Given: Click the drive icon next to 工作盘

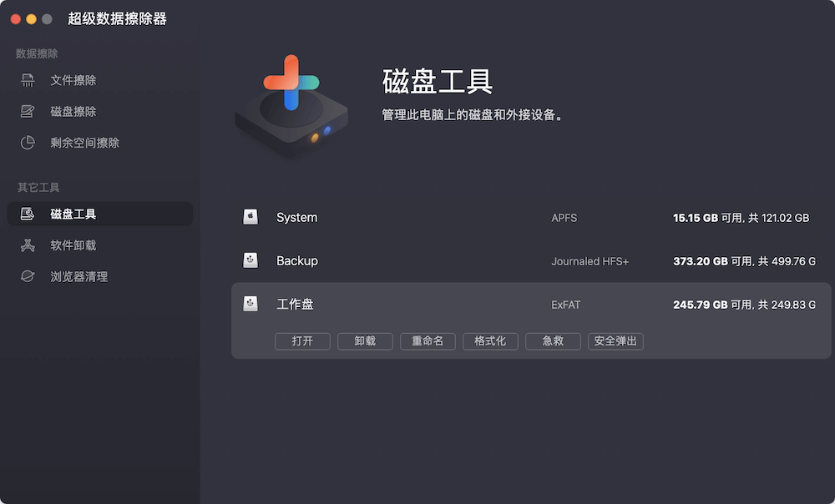Looking at the screenshot, I should pyautogui.click(x=250, y=304).
